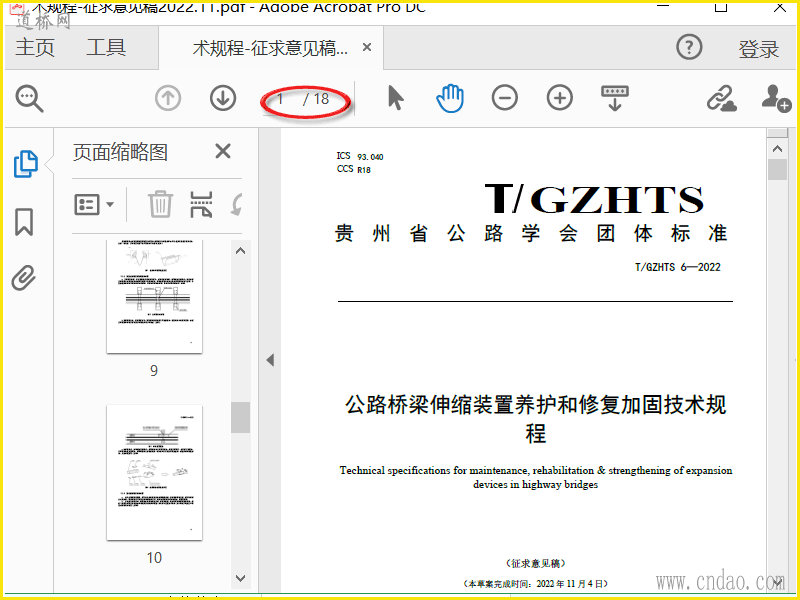The width and height of the screenshot is (800, 600).
Task: Zoom out with the minus icon
Action: point(505,98)
